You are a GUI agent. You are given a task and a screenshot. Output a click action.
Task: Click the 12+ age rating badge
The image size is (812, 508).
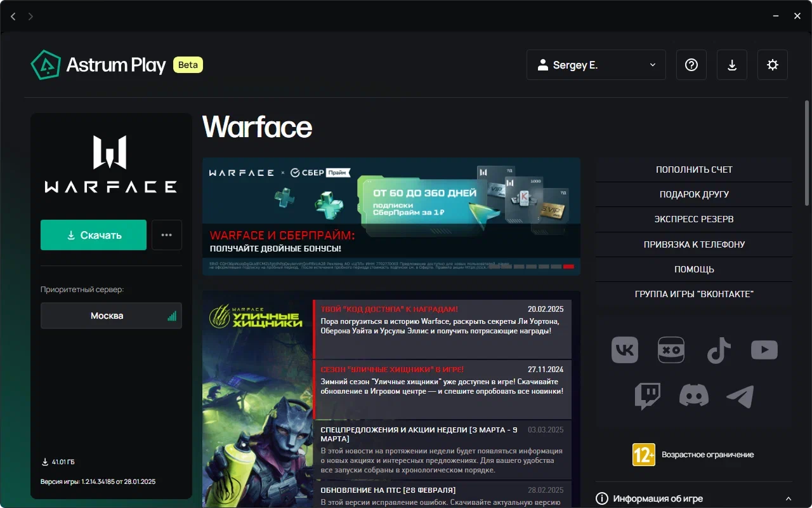(643, 454)
